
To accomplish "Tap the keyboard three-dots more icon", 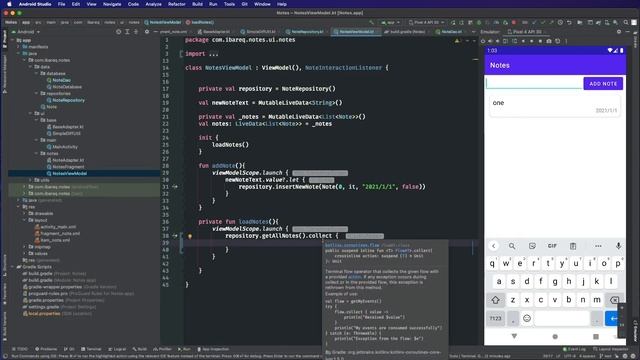I will [x=598, y=246].
